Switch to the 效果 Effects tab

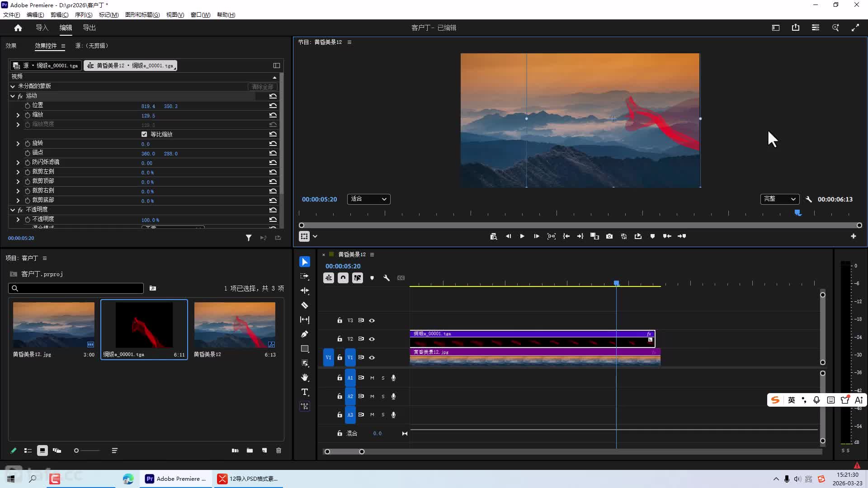pyautogui.click(x=11, y=46)
